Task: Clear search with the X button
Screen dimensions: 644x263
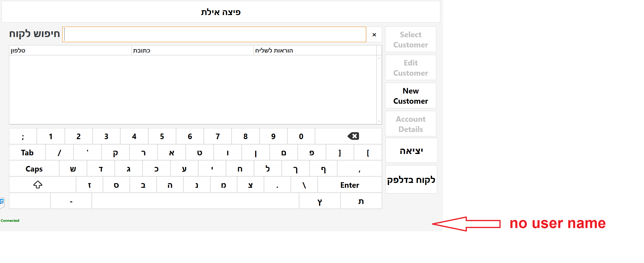Action: coord(374,34)
